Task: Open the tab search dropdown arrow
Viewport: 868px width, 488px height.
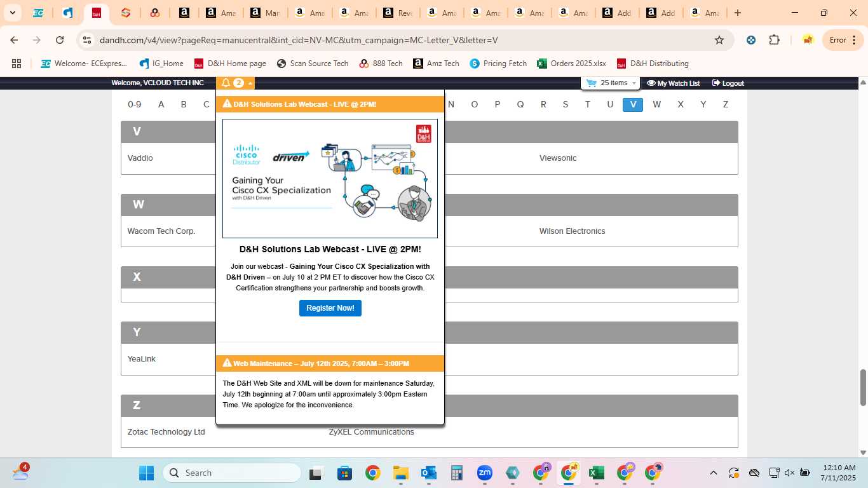Action: click(x=13, y=13)
